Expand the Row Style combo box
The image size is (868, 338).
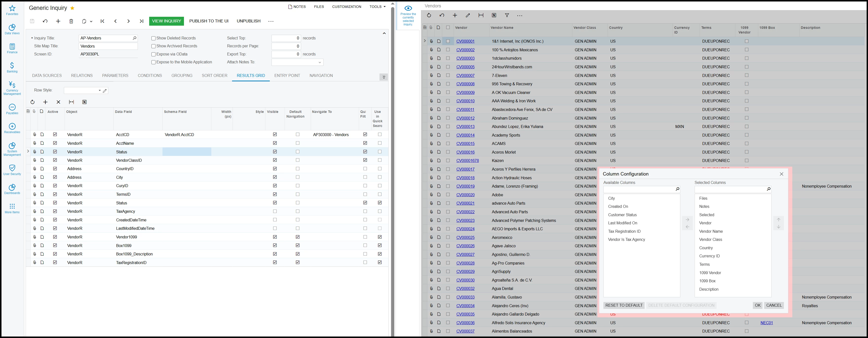click(99, 91)
